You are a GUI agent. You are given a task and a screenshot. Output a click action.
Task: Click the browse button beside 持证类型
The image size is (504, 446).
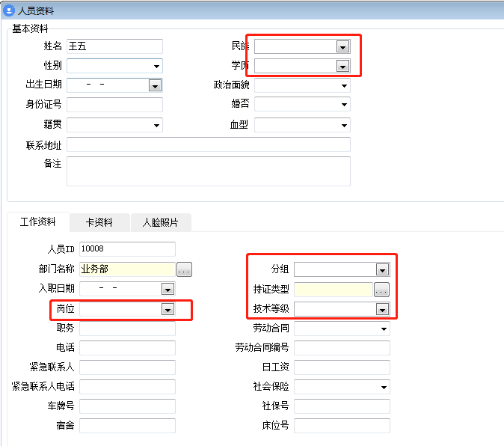[381, 290]
